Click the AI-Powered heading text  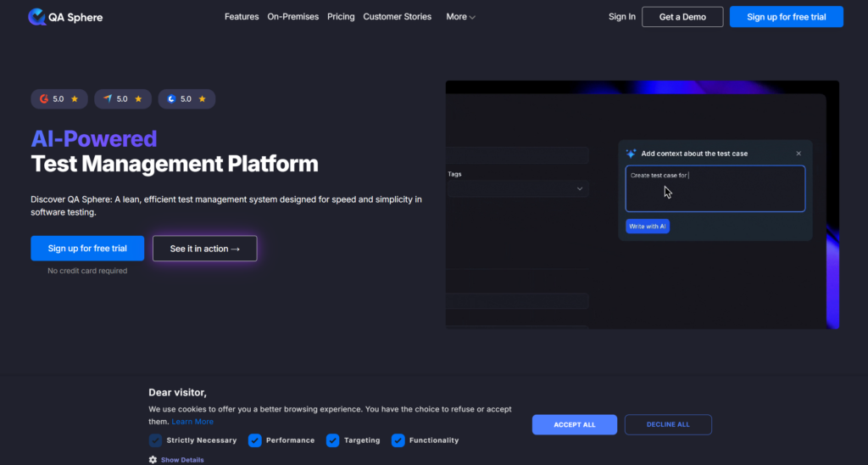click(x=94, y=138)
